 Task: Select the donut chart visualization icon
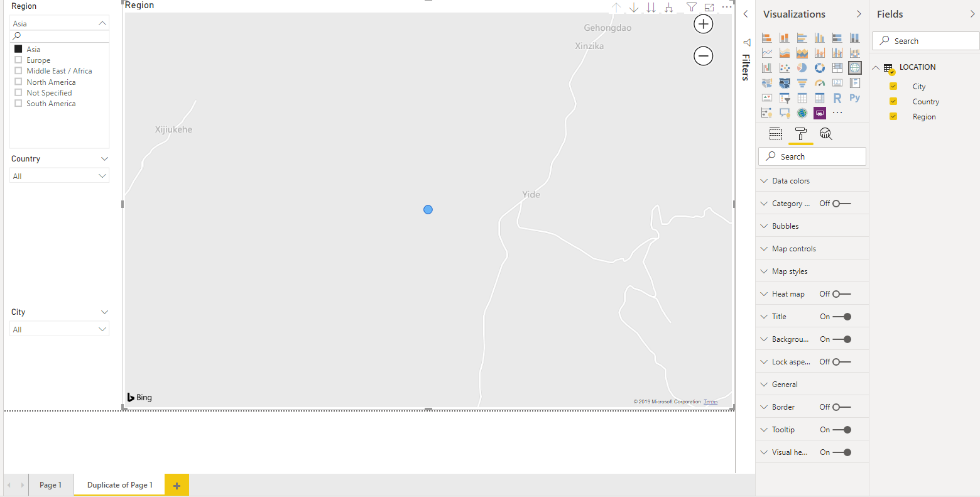click(820, 68)
